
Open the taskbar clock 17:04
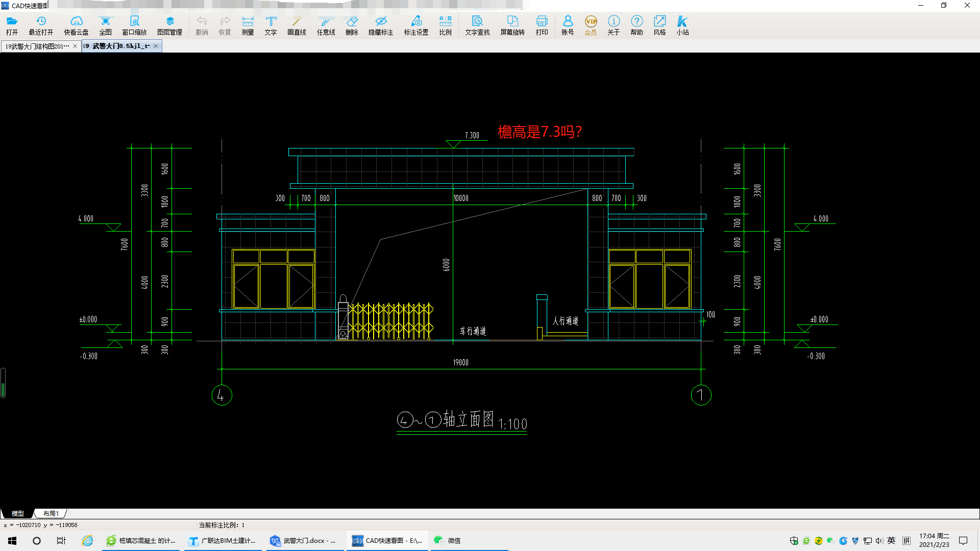pos(934,541)
